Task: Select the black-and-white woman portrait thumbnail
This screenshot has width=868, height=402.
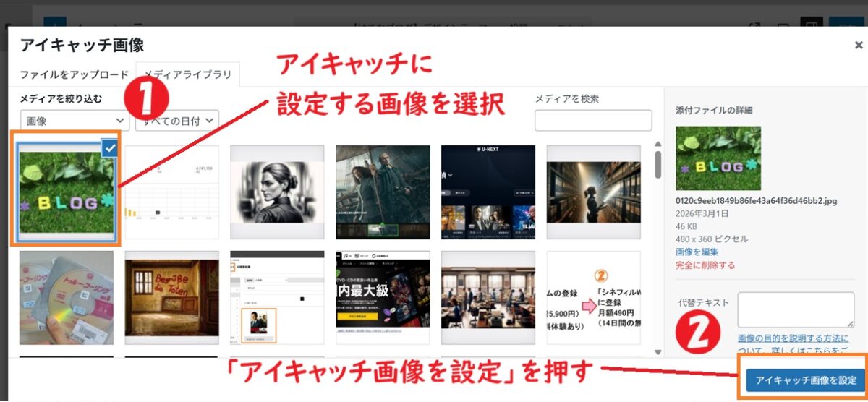Action: pyautogui.click(x=277, y=192)
